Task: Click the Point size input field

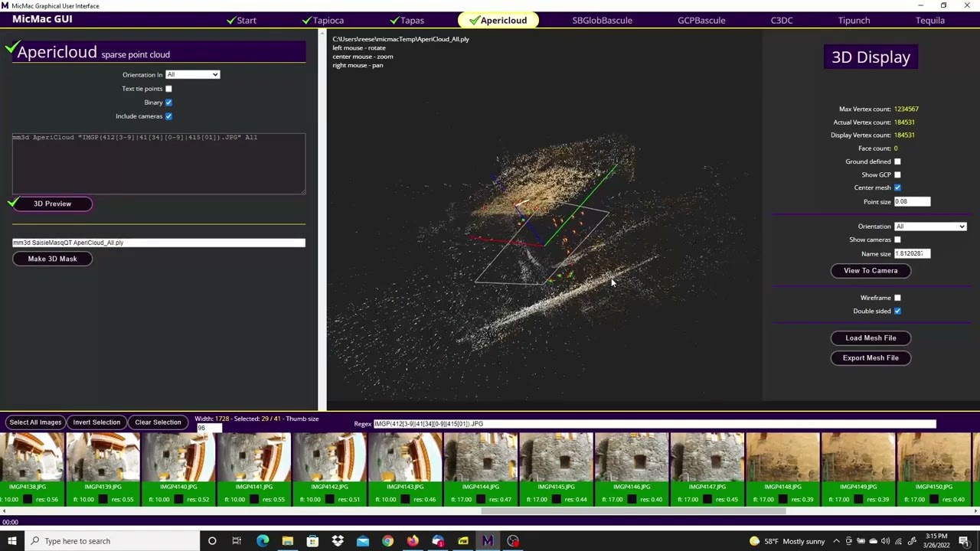Action: click(912, 202)
